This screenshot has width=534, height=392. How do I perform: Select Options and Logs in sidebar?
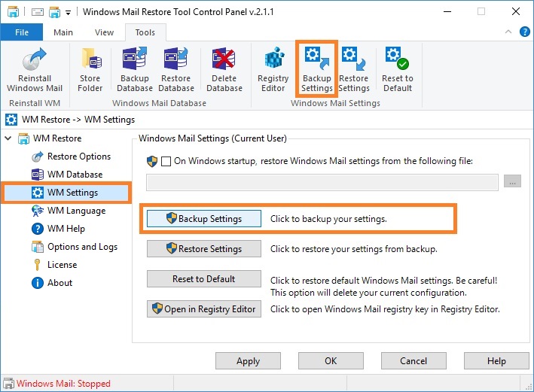[75, 247]
